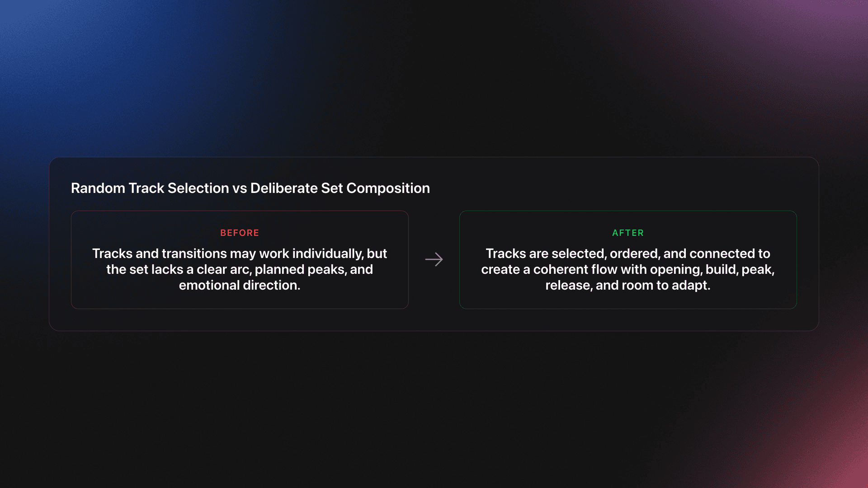868x488 pixels.
Task: Click the text "release, and room to adapt."
Action: coord(627,285)
